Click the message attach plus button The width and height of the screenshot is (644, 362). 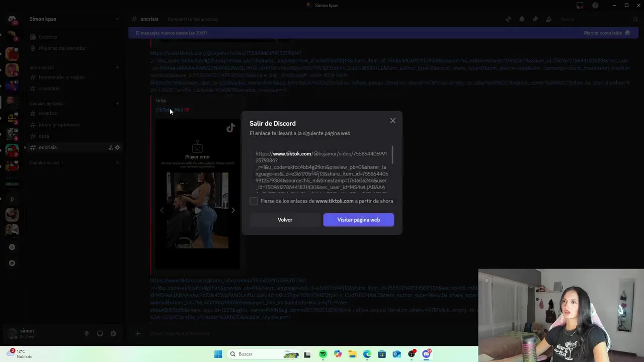[138, 333]
